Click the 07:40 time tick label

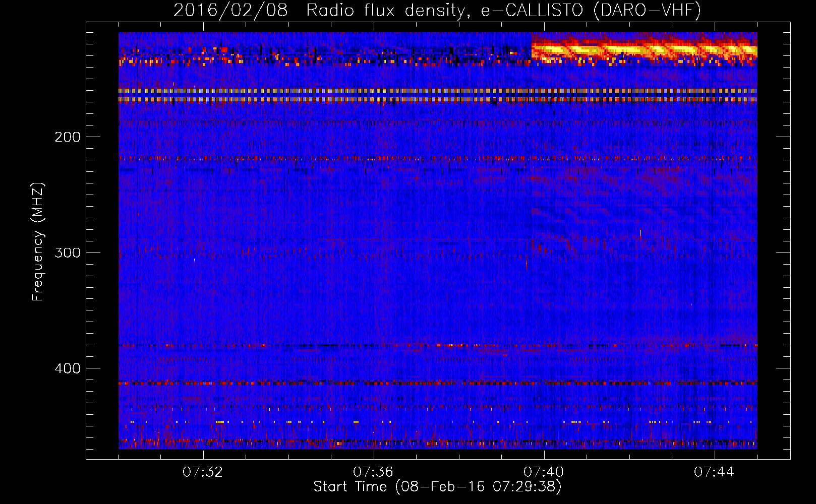(544, 472)
